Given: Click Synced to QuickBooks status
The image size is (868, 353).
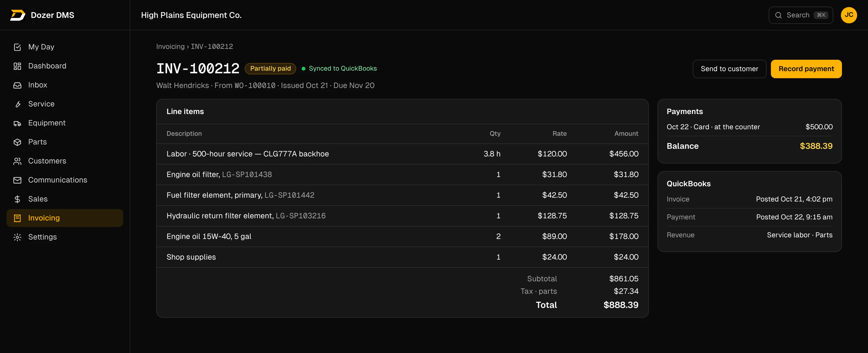Looking at the screenshot, I should pyautogui.click(x=339, y=68).
